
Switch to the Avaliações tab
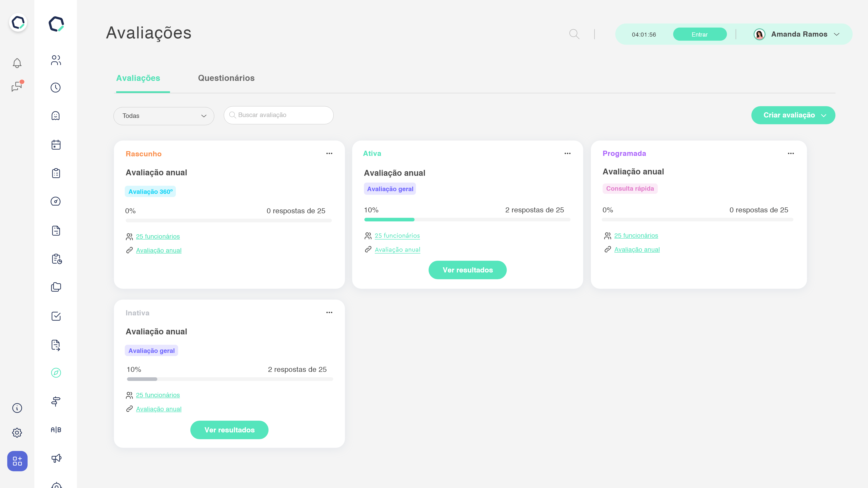pyautogui.click(x=138, y=78)
